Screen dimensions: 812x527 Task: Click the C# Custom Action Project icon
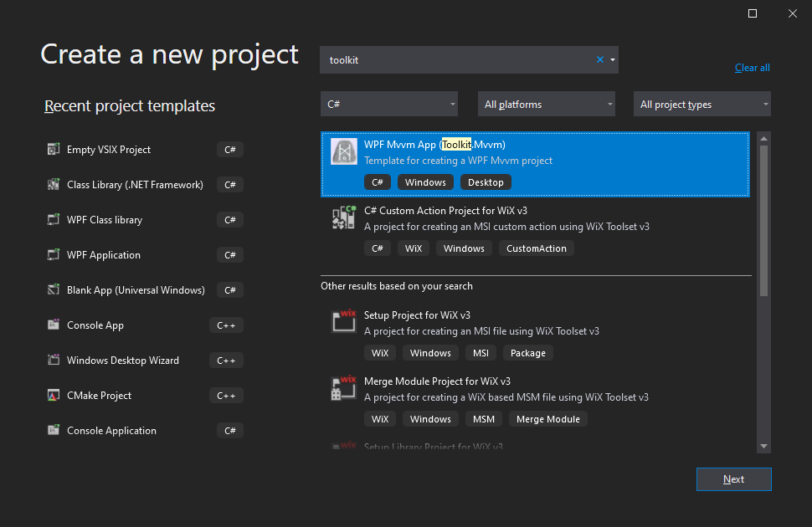(344, 217)
